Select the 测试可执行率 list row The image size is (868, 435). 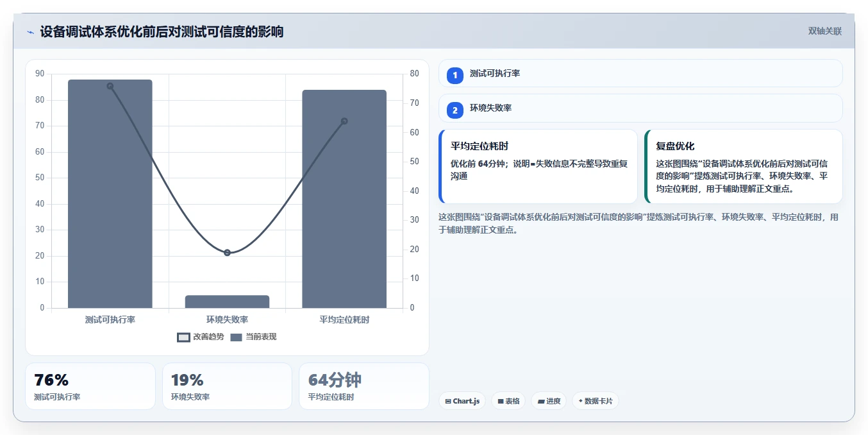(640, 73)
